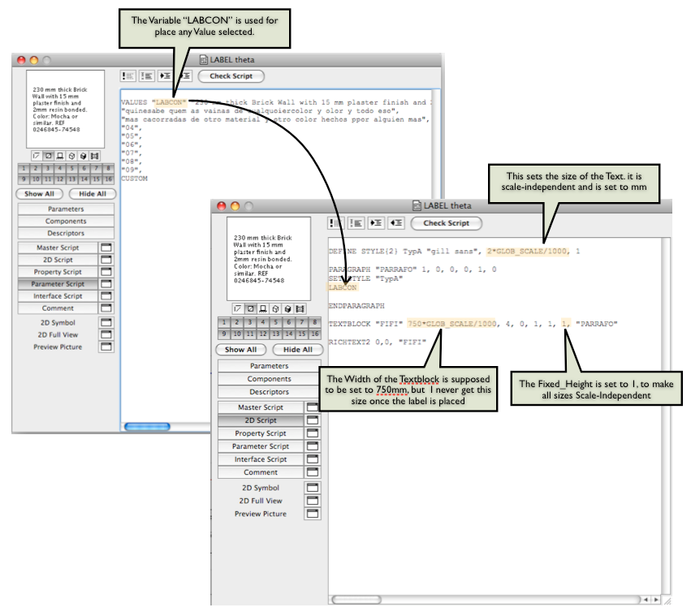
Task: Click Show All in back window
Action: click(39, 194)
